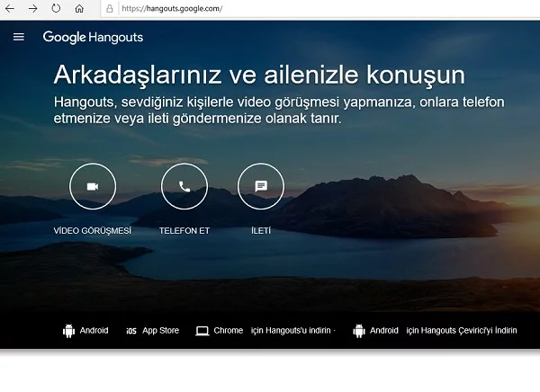Click the TELEFON ET label
Image resolution: width=540 pixels, height=392 pixels.
click(x=184, y=230)
